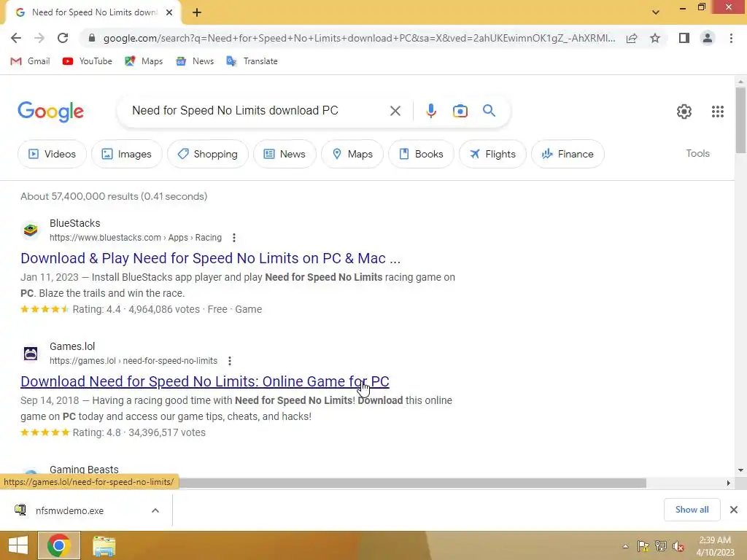Open the Gmail bookmark
Screen dimensions: 747x560
[x=30, y=61]
